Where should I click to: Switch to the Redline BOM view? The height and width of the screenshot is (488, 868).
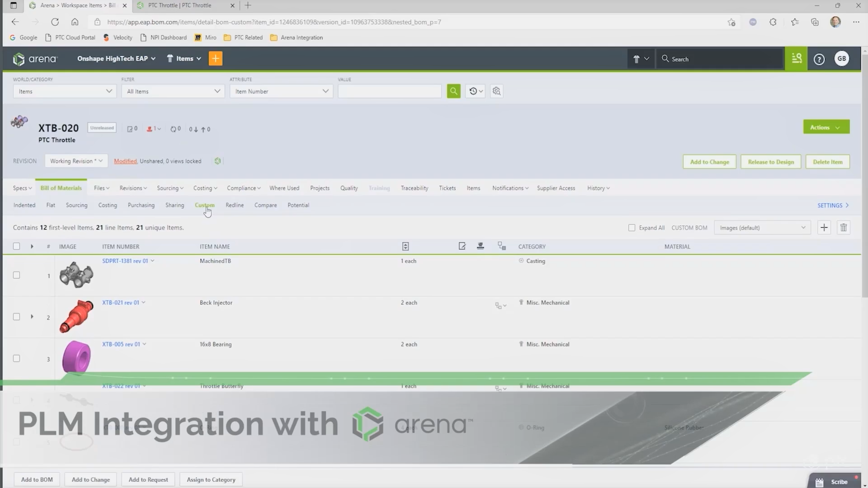[235, 205]
